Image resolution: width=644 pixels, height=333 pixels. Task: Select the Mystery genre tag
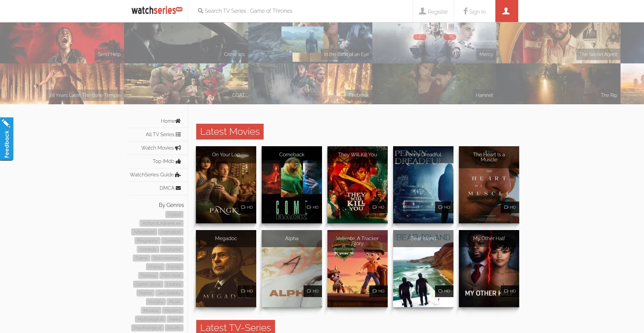(x=173, y=310)
